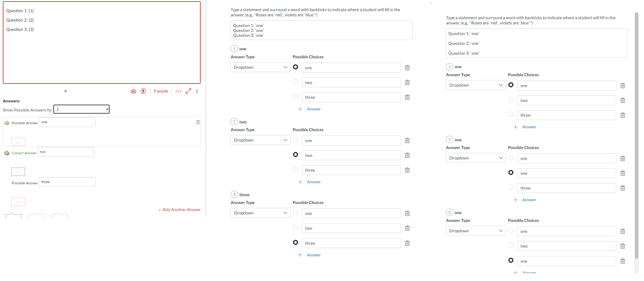Image resolution: width=644 pixels, height=281 pixels.
Task: Mark 'one' as correct in the first dropdown question
Action: click(295, 67)
